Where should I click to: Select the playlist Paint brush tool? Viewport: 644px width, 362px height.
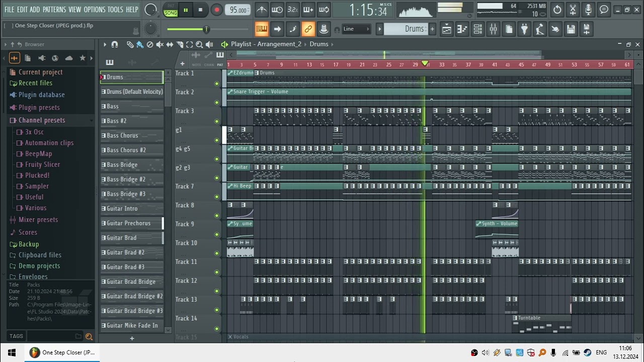[140, 44]
